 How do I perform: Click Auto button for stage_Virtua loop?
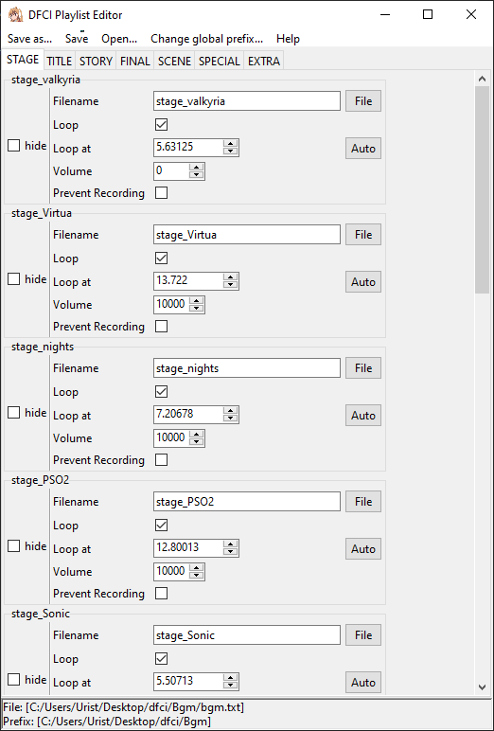[x=363, y=282]
